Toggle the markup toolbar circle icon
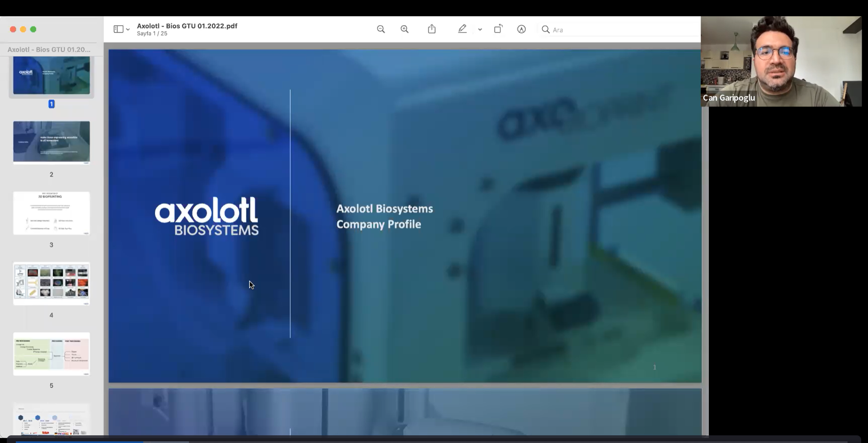The width and height of the screenshot is (868, 443). (521, 29)
